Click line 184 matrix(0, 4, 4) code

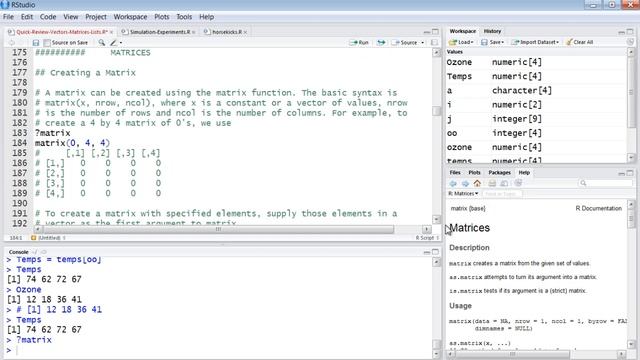72,143
